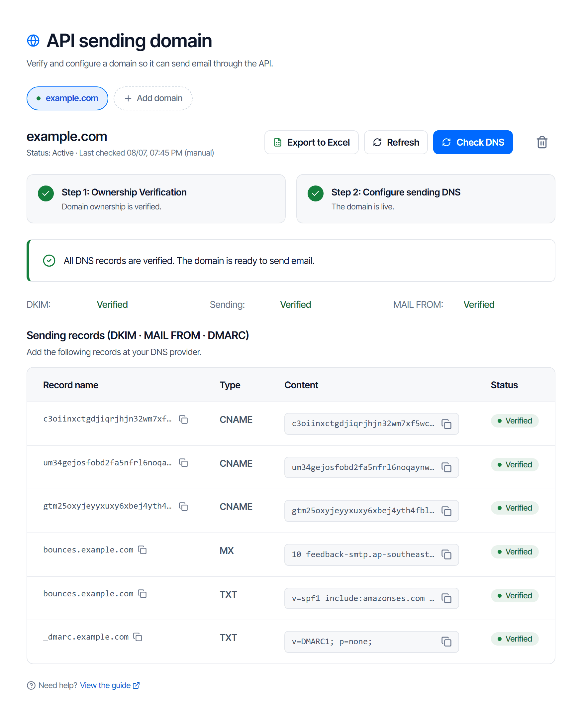Copy the um34gejosfobd2fa5nfrl6noqa record name

coord(183,463)
